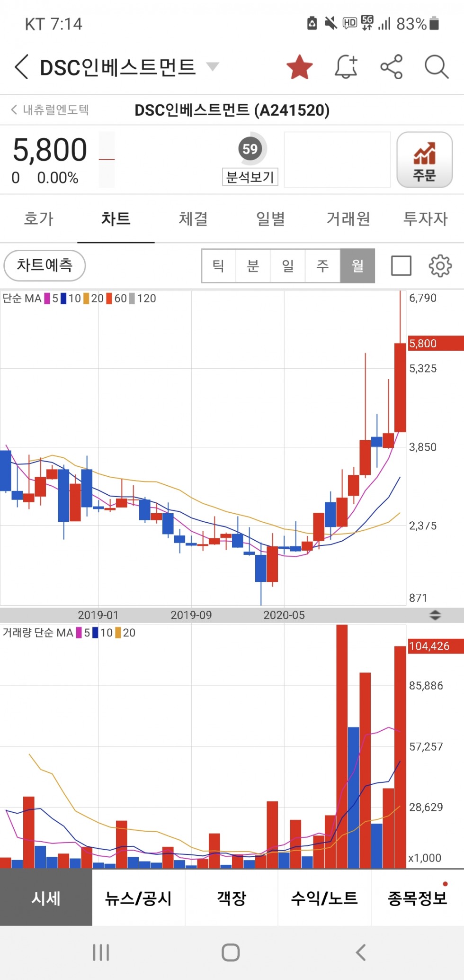Click the magenta 5 swatch in volume legend

(x=79, y=633)
